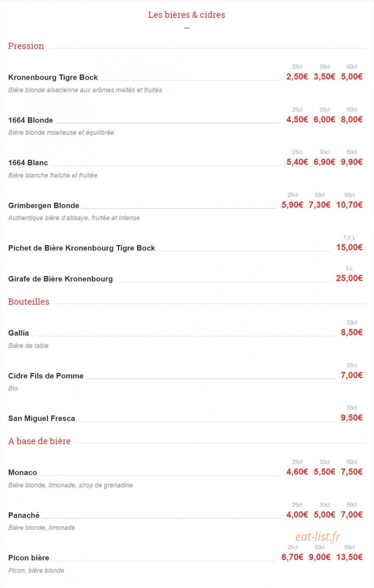Select the Gallia bottle item
Image resolution: width=374 pixels, height=588 pixels.
point(19,333)
